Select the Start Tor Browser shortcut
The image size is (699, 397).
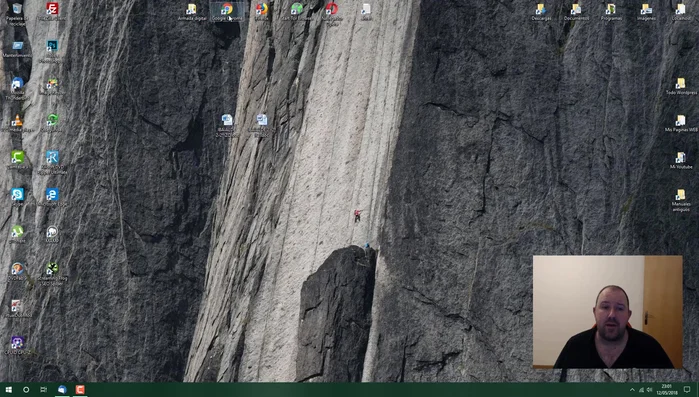[296, 12]
